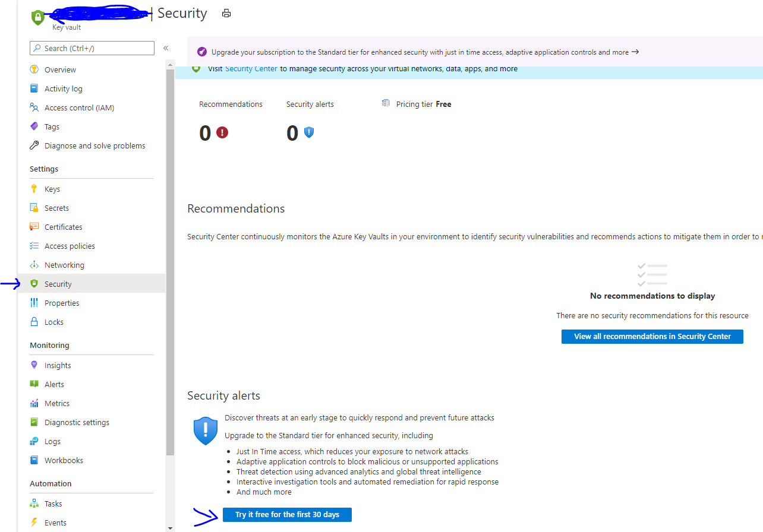Click the green Security shield icon in sidebar
This screenshot has height=532, width=763.
coord(34,284)
